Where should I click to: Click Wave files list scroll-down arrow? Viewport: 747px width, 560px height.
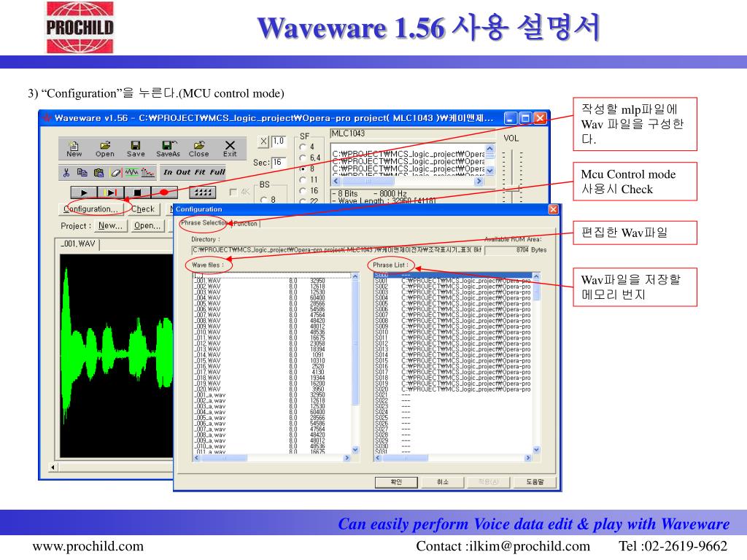[x=355, y=449]
